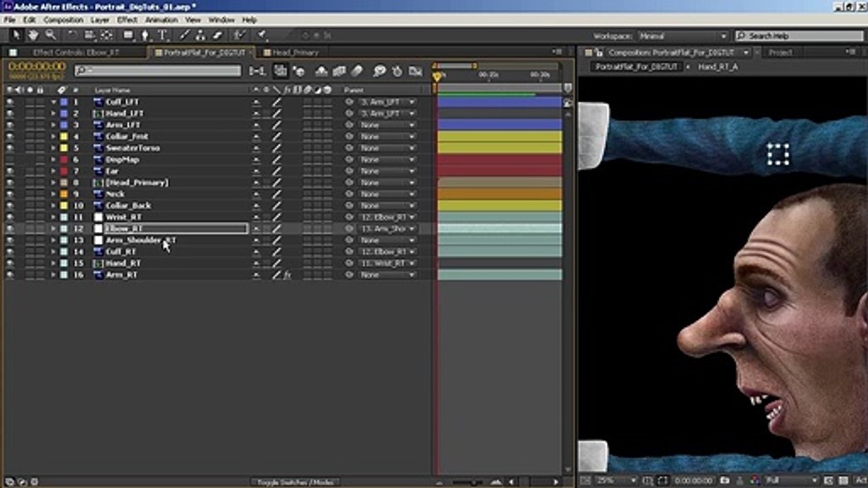Open the Graph Editor button
Image resolution: width=868 pixels, height=488 pixels.
[415, 70]
